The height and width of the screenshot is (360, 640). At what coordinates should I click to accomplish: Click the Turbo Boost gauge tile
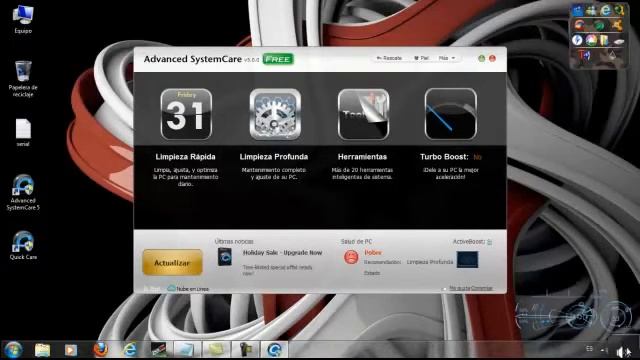point(451,114)
